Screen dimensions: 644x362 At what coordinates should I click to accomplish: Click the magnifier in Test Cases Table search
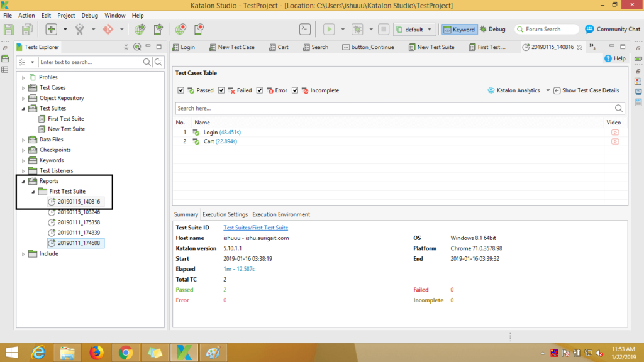pos(619,108)
